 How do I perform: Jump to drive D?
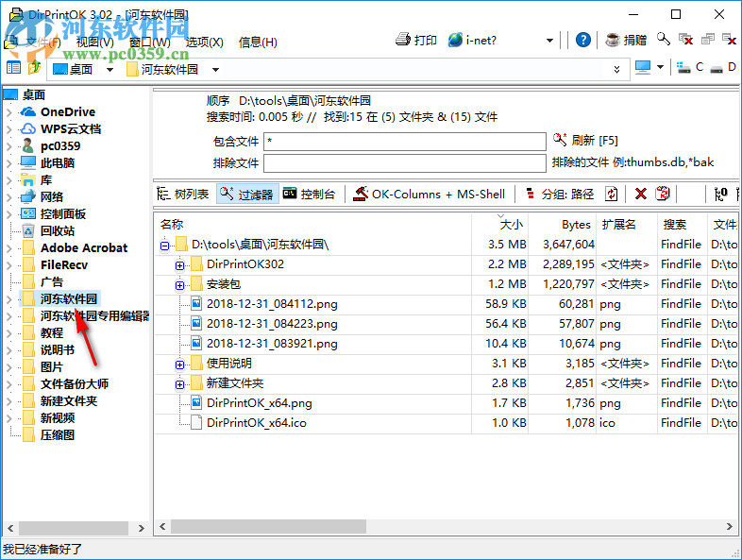pos(723,68)
